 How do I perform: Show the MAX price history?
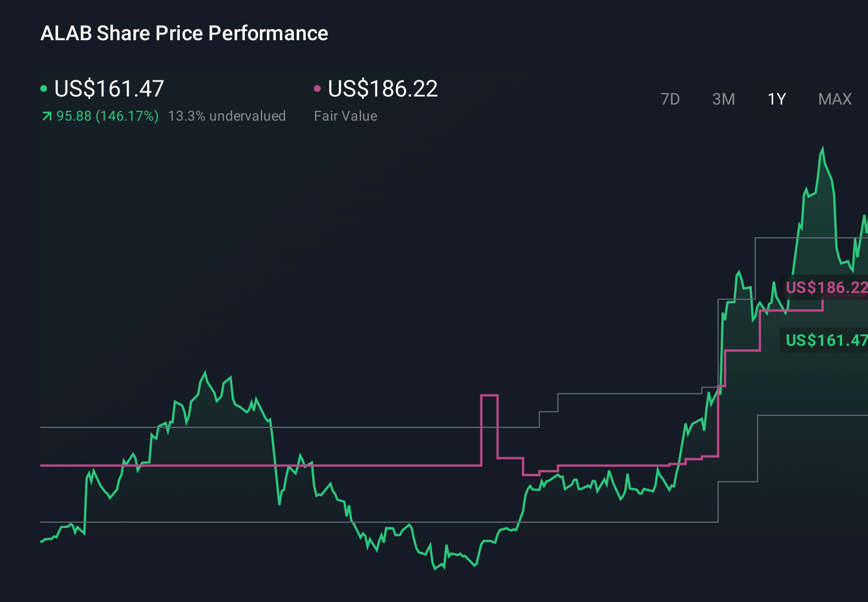tap(835, 99)
